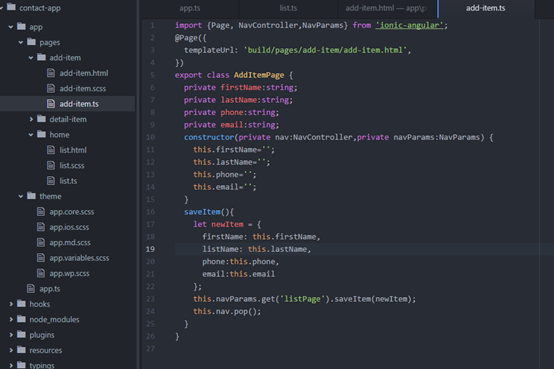Click the list.ts file icon
This screenshot has width=554, height=369.
(x=51, y=181)
